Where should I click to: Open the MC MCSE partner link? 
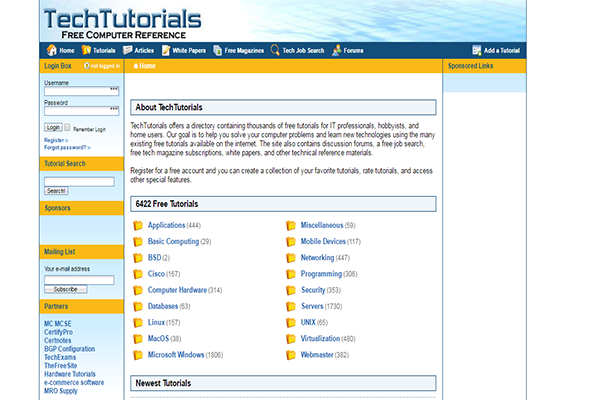(x=58, y=324)
